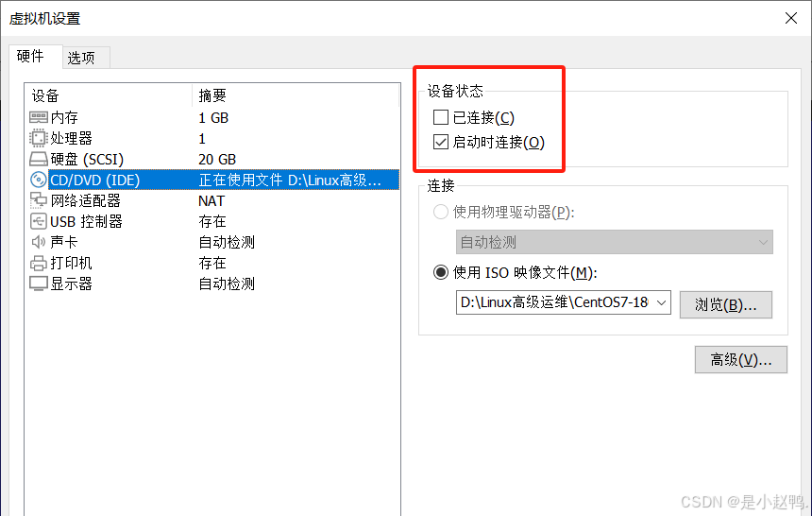The image size is (812, 516).
Task: Select 使用物理驱动器(P) radio button
Action: point(441,212)
